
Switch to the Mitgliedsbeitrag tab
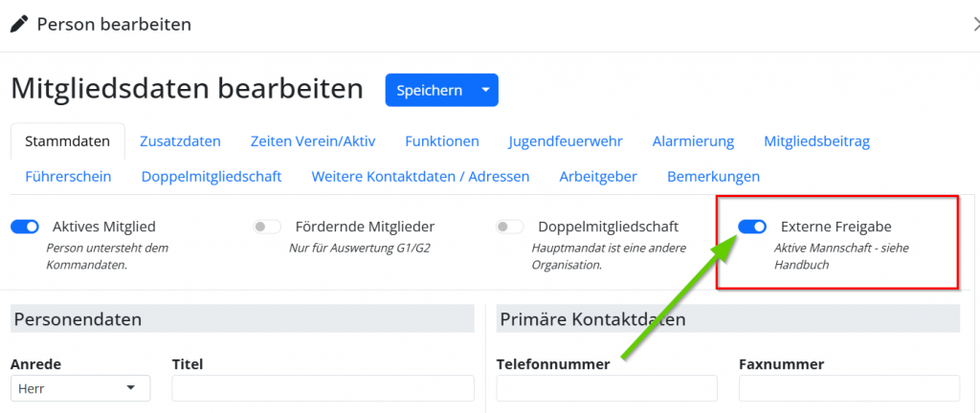tap(816, 141)
